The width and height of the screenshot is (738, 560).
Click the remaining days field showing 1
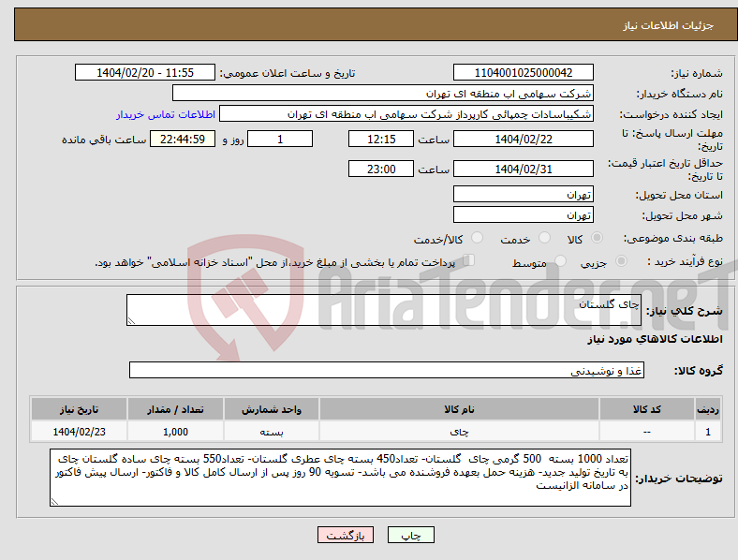[280, 139]
